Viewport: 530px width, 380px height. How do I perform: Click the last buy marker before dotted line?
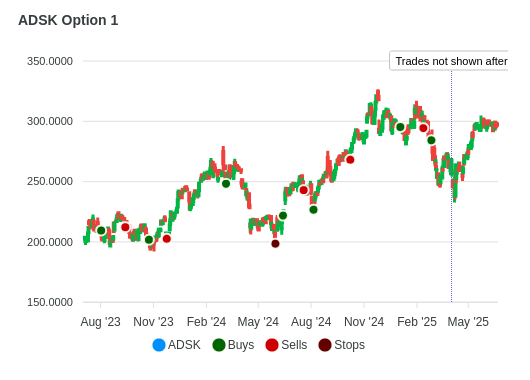point(431,140)
